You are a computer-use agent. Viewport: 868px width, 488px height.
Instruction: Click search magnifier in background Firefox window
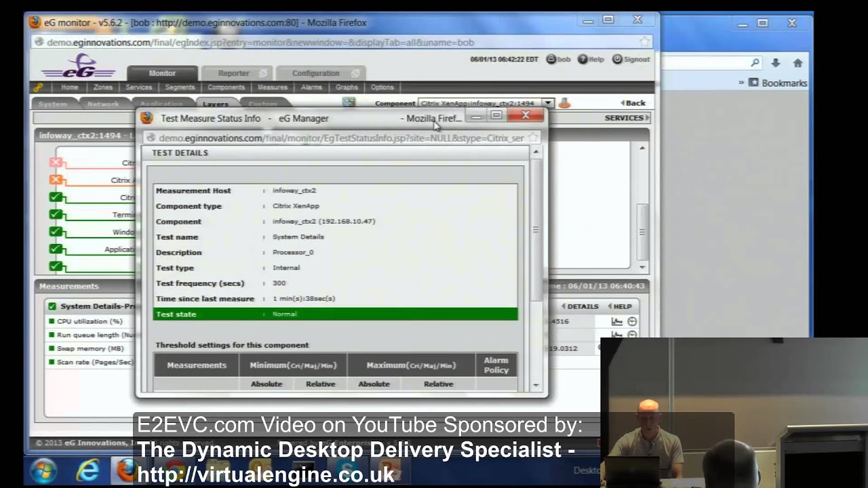pyautogui.click(x=755, y=63)
